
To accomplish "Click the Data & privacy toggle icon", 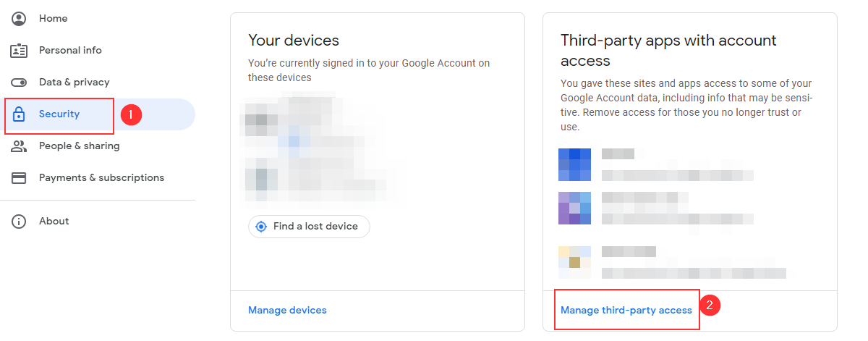I will click(x=19, y=83).
